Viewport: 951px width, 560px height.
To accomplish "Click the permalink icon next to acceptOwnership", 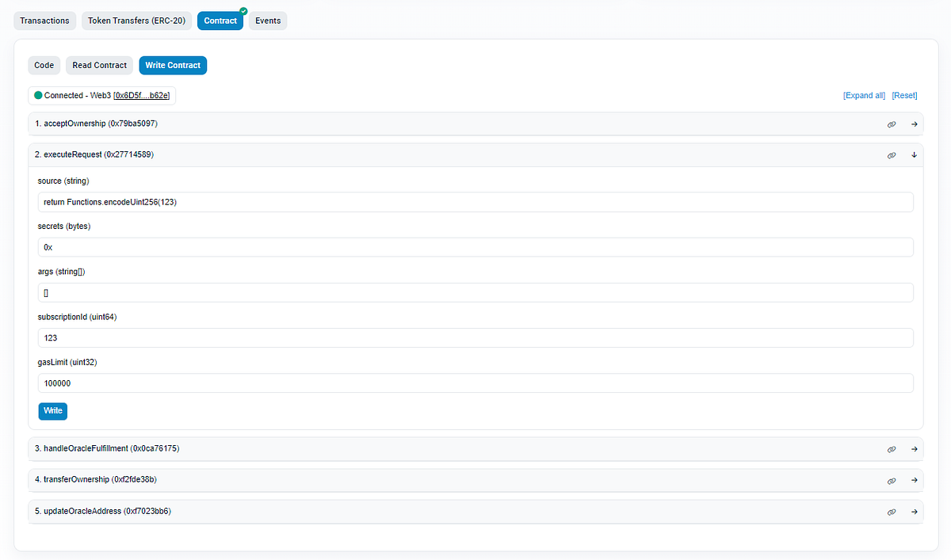I will 892,124.
